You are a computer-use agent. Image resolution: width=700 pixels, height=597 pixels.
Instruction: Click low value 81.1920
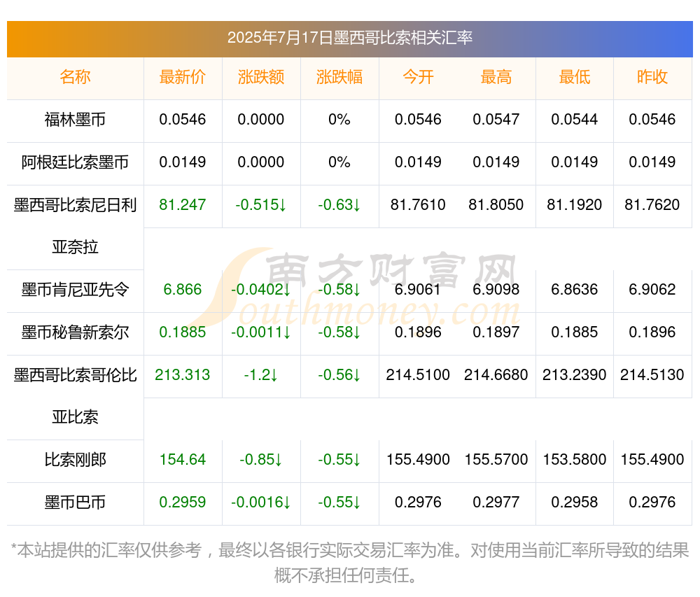[574, 205]
